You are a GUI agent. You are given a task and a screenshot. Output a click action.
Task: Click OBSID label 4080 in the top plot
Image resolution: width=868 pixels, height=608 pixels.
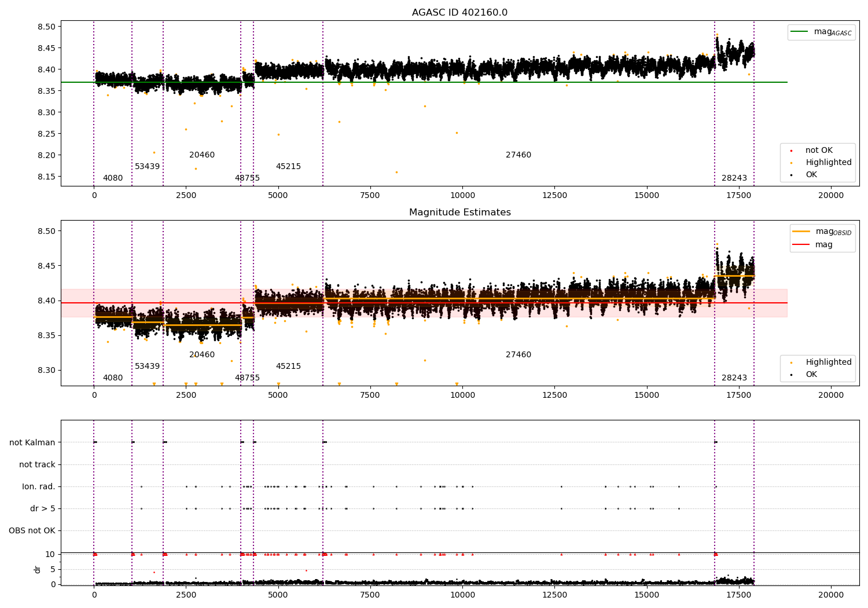click(x=113, y=178)
